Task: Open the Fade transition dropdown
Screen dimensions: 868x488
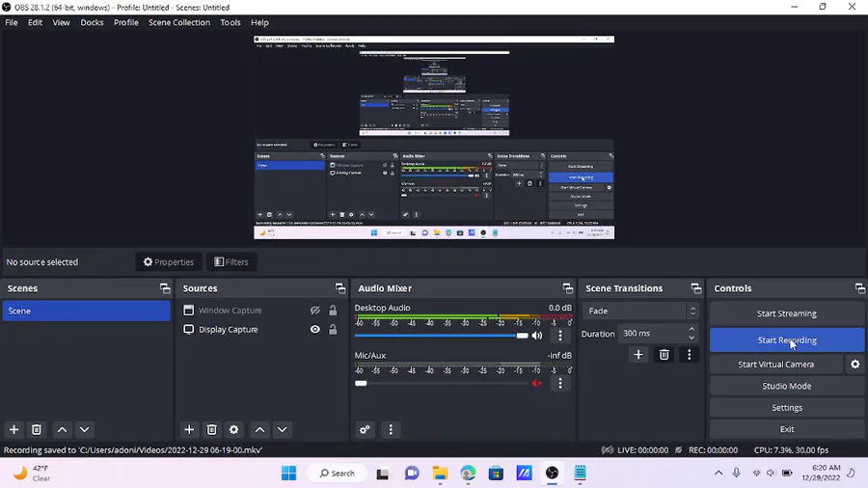Action: (640, 311)
